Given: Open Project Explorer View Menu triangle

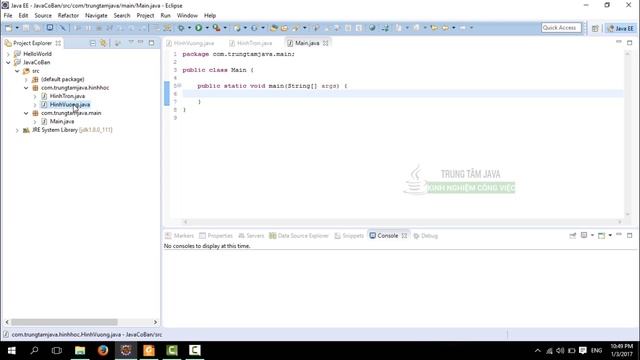Looking at the screenshot, I should [x=131, y=42].
